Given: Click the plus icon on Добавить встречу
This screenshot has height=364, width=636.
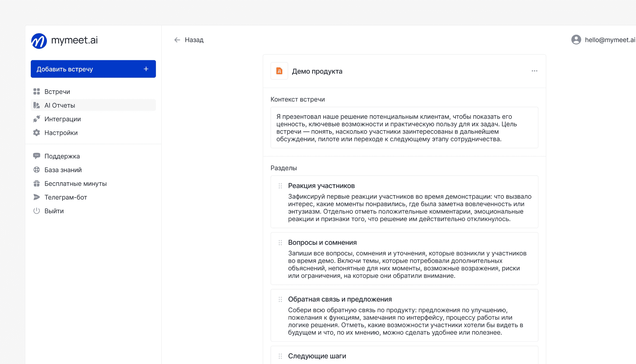Looking at the screenshot, I should pyautogui.click(x=146, y=69).
